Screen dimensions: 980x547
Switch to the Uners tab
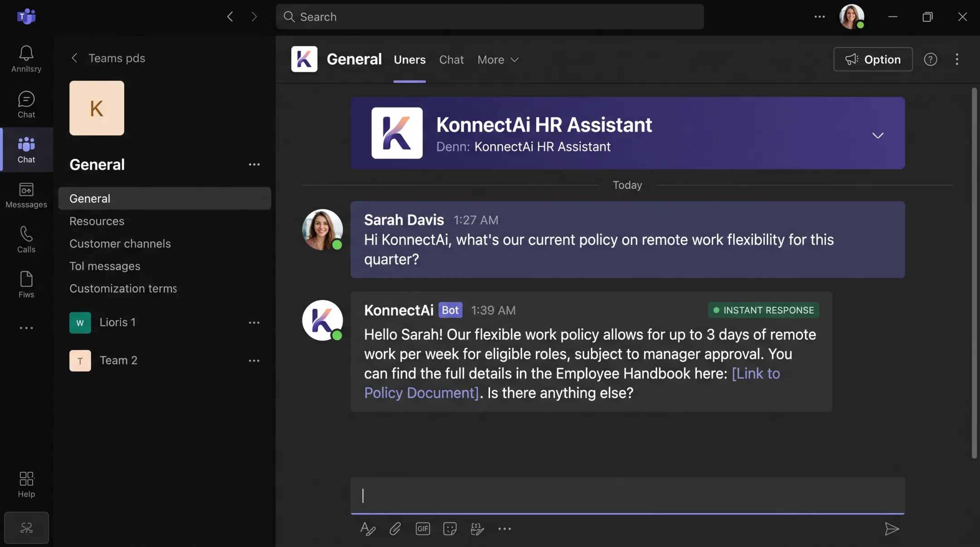coord(409,59)
